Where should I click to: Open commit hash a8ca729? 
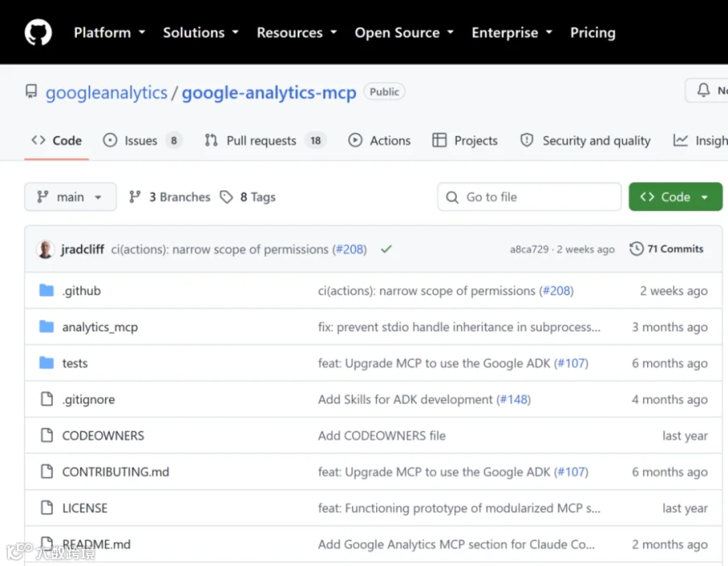pyautogui.click(x=529, y=250)
